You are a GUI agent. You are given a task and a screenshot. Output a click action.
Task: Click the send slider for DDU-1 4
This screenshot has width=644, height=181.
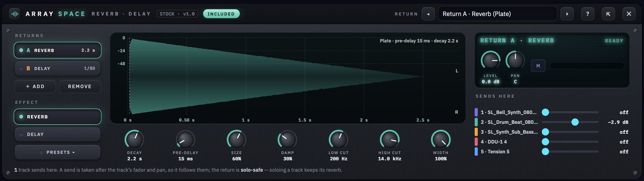570,141
